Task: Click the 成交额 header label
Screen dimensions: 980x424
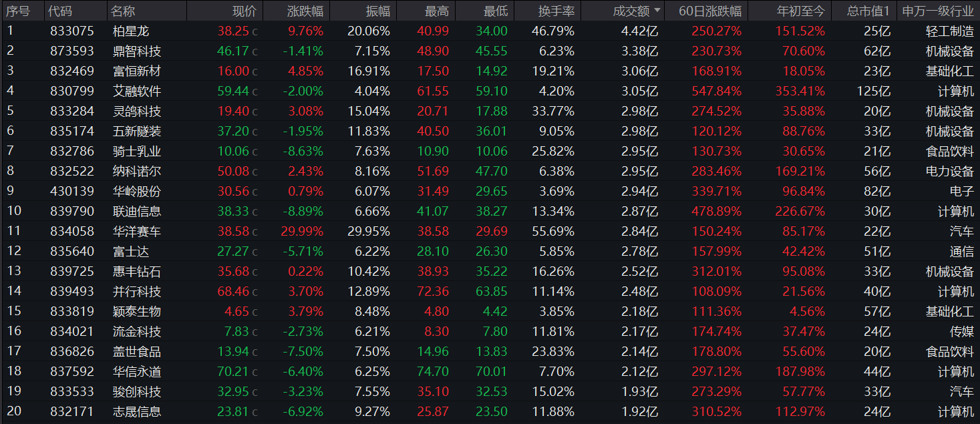Action: (x=631, y=11)
